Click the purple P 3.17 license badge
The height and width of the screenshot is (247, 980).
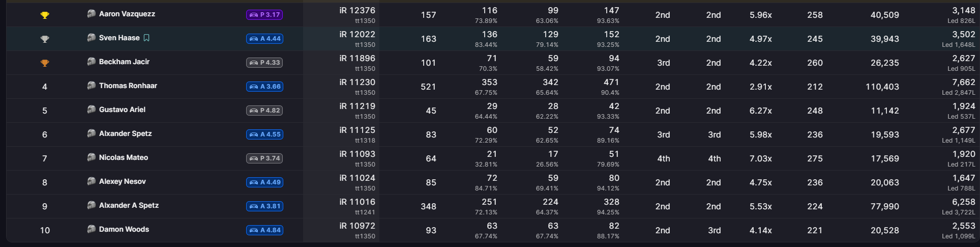tap(264, 15)
